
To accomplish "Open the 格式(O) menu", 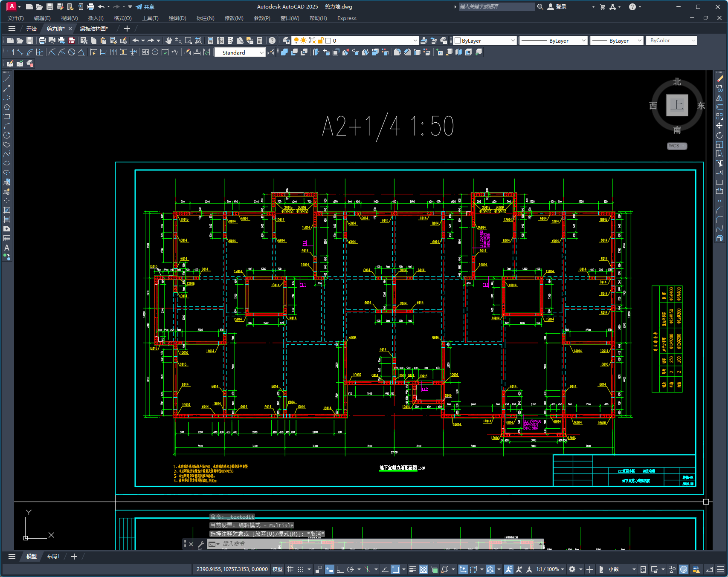I will click(x=122, y=18).
